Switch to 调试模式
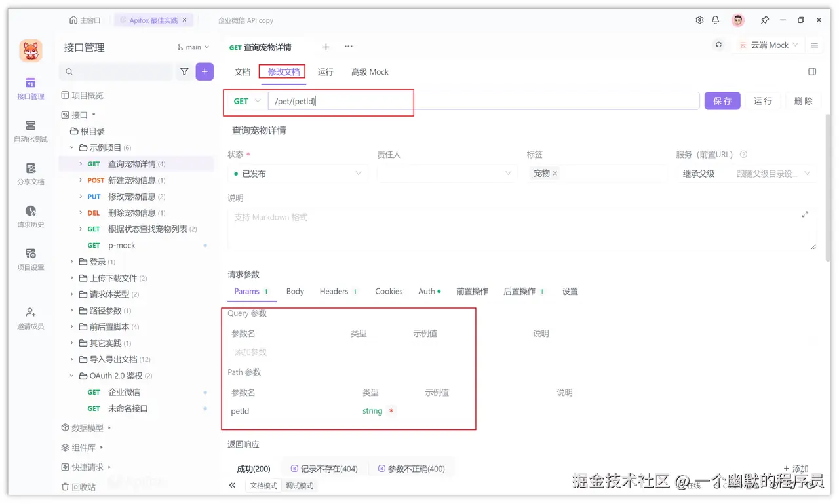Image resolution: width=839 pixels, height=504 pixels. point(300,486)
